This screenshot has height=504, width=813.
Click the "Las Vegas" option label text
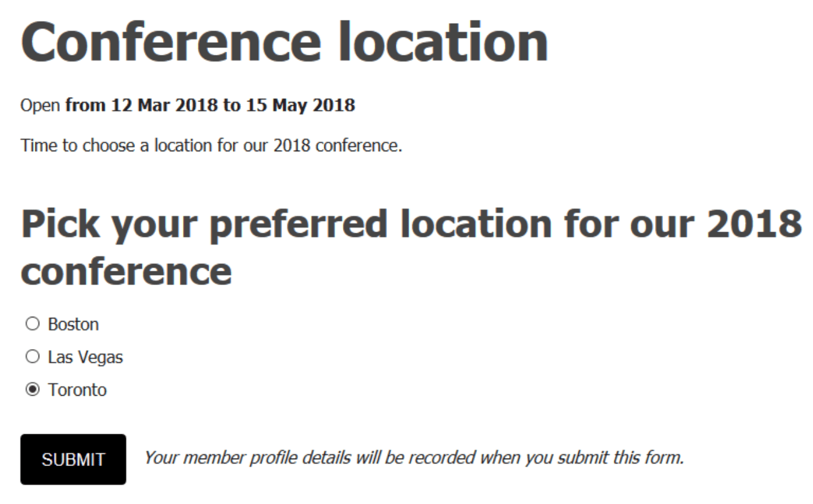pos(85,357)
